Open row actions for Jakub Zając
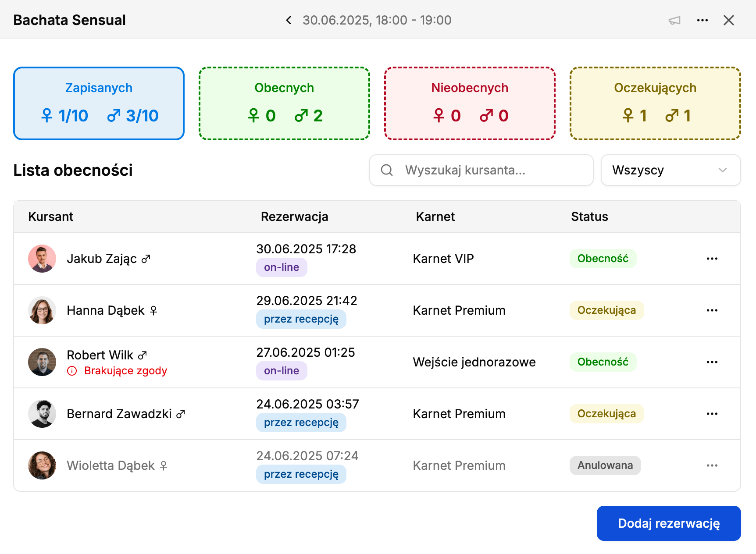This screenshot has width=756, height=554. [x=712, y=259]
